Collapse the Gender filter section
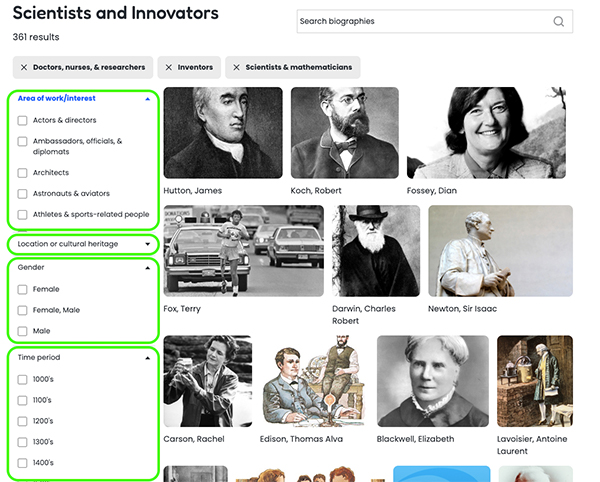Viewport: 600px width, 482px height. tap(148, 268)
